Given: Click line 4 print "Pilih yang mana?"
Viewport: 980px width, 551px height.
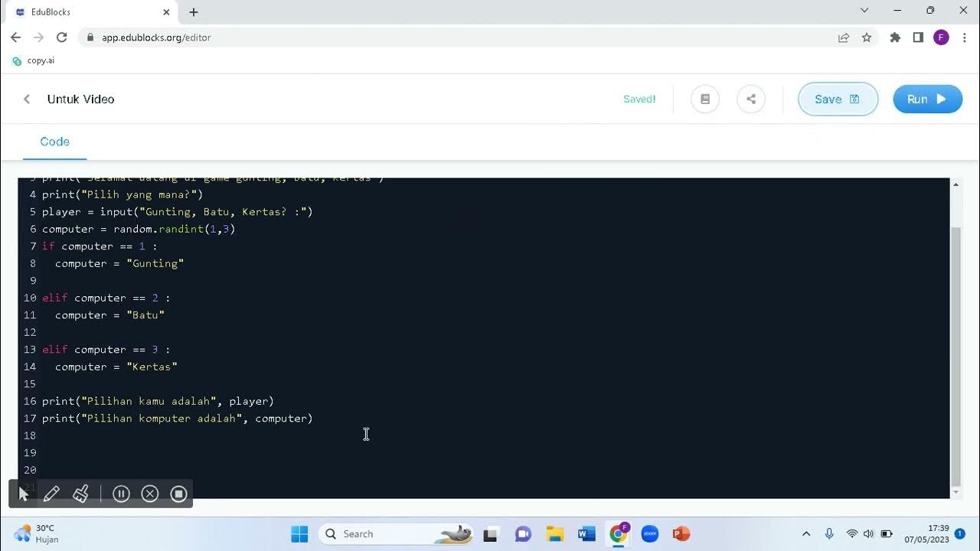Looking at the screenshot, I should 122,194.
